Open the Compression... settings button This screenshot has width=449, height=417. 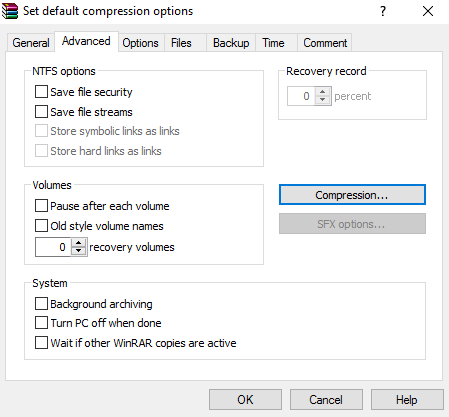click(x=352, y=195)
